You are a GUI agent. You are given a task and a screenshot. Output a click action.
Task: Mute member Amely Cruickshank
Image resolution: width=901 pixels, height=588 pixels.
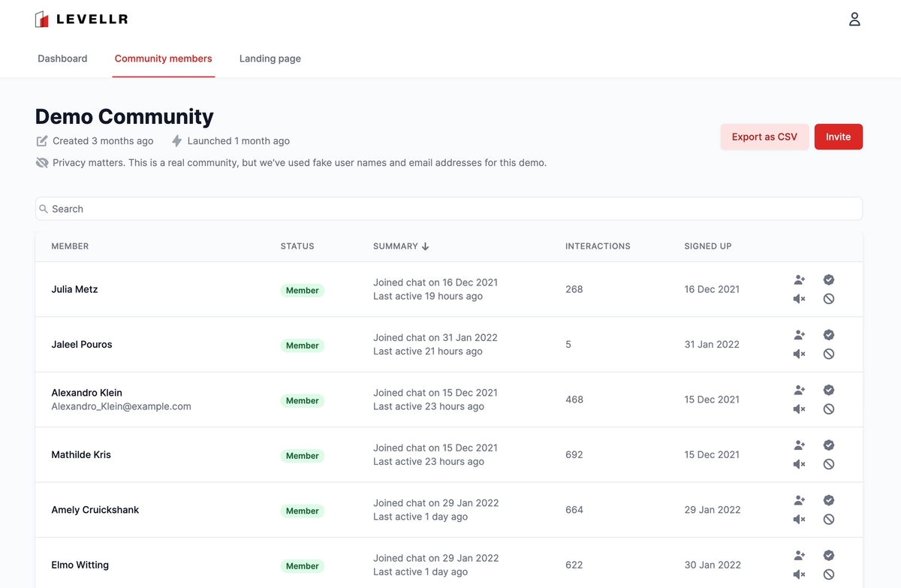[800, 520]
